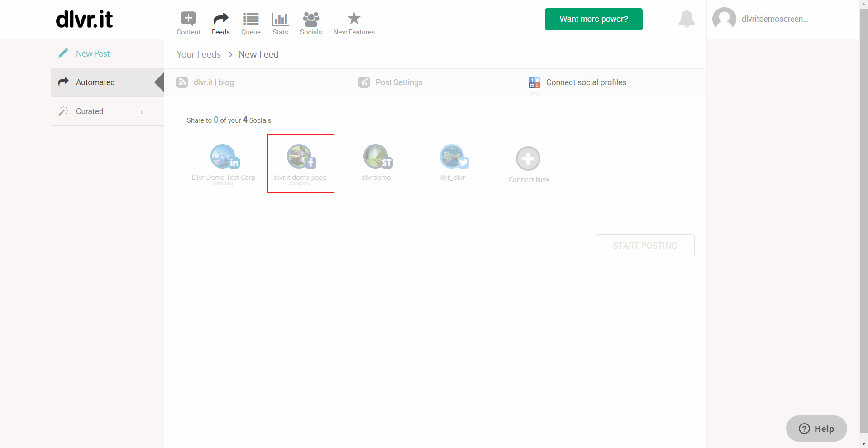Click the user avatar icon
868x448 pixels.
pyautogui.click(x=724, y=19)
